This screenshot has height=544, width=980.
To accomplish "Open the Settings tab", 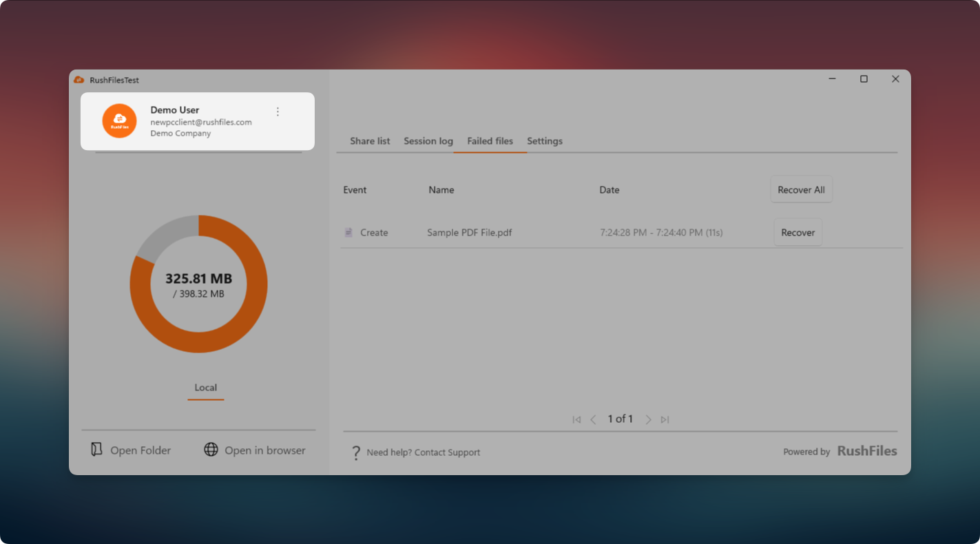I will click(x=545, y=141).
